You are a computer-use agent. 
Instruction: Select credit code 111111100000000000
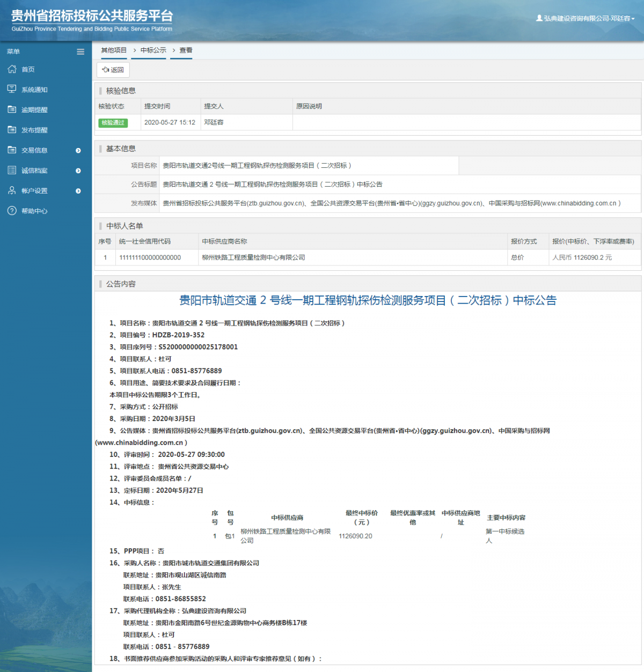pos(150,257)
